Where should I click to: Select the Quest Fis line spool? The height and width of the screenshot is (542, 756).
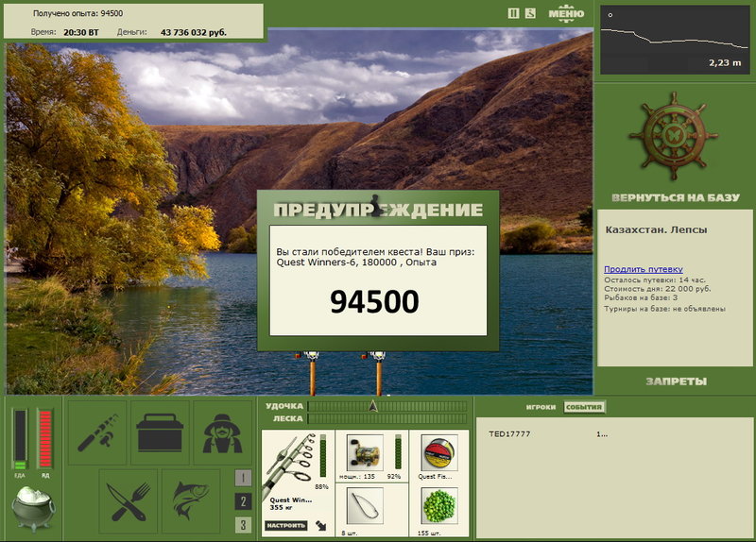(438, 452)
